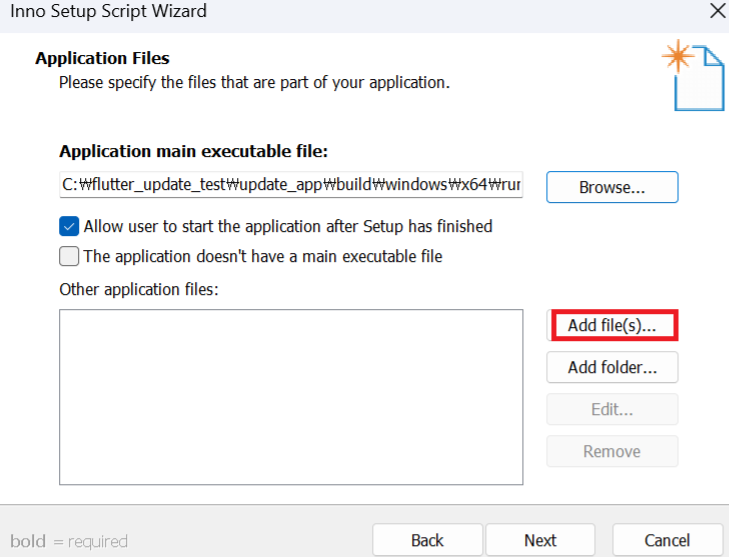Click the Add file(s)... button
Viewport: 729px width, 557px height.
pyautogui.click(x=612, y=325)
